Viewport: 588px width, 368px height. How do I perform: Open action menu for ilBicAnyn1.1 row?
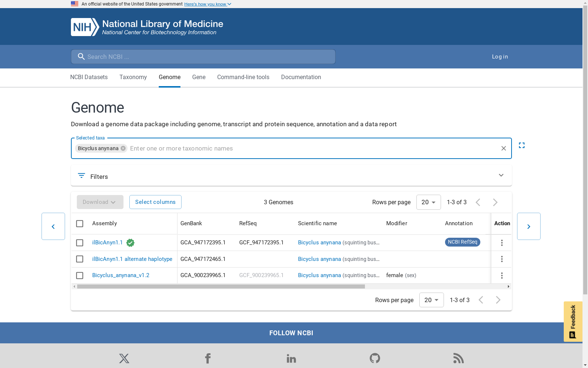502,243
